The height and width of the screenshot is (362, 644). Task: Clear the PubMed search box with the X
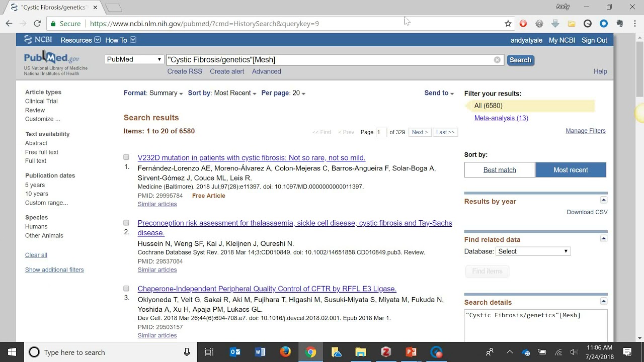click(x=497, y=60)
